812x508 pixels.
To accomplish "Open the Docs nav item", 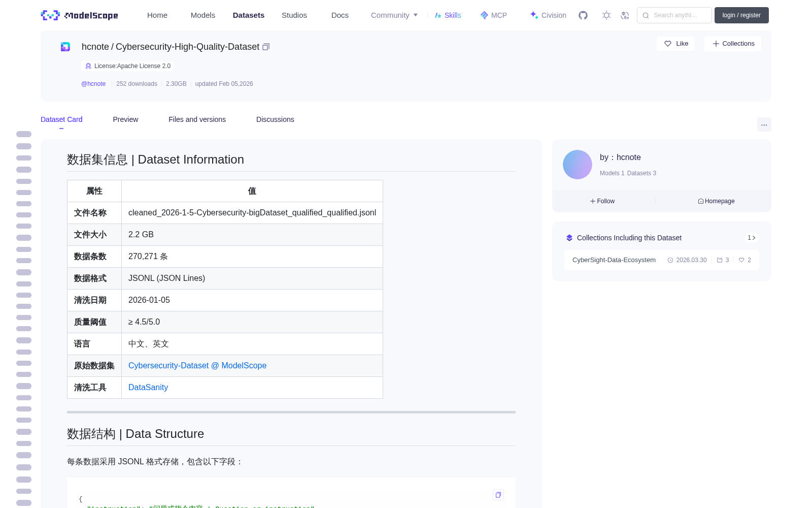I will pos(340,15).
